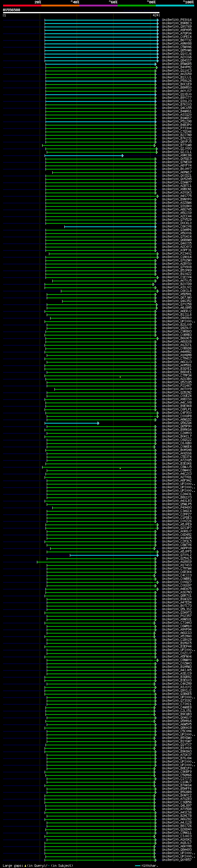Click hit label UniRef100_C1N014

click(x=177, y=257)
